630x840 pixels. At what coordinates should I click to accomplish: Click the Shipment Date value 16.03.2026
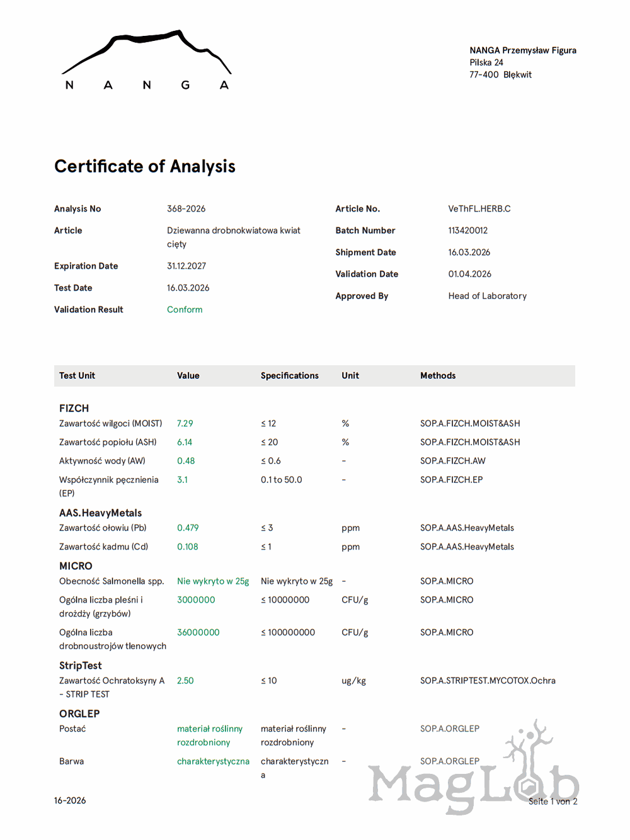[x=469, y=252]
